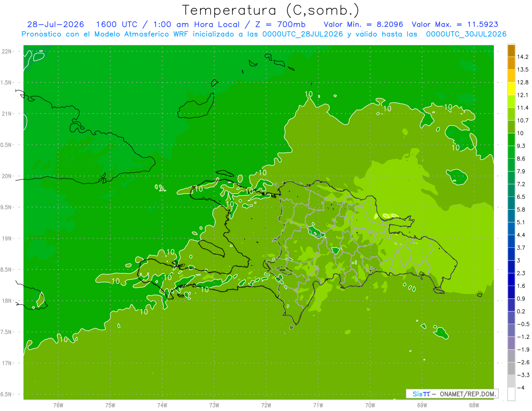Click the '7.9' colorbar value

pos(520,171)
